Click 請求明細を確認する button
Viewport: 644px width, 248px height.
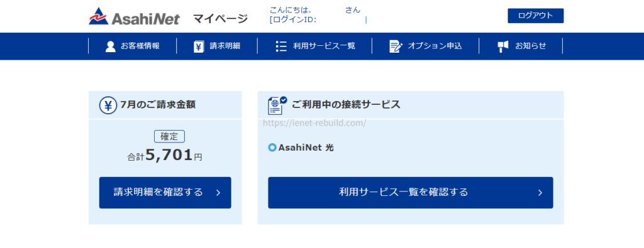[165, 193]
